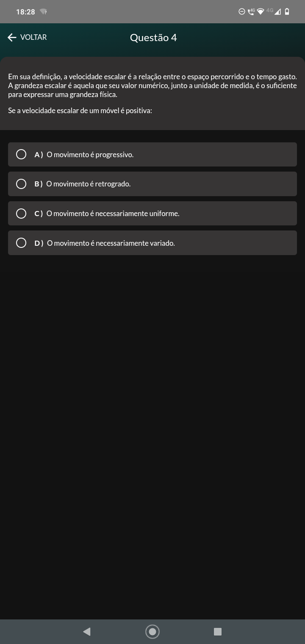Click answer text "O movimento é progressivo."
The height and width of the screenshot is (644, 305).
click(90, 155)
